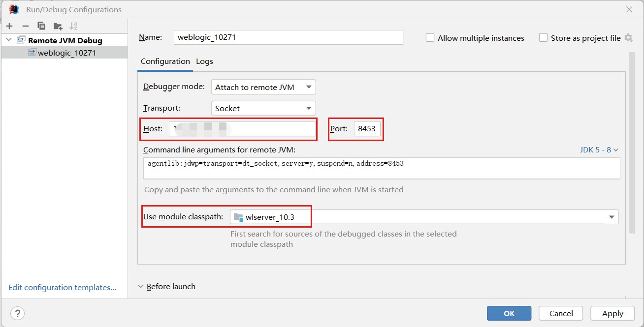Open the Debugger mode dropdown
Screen dimensions: 644x327
click(263, 87)
